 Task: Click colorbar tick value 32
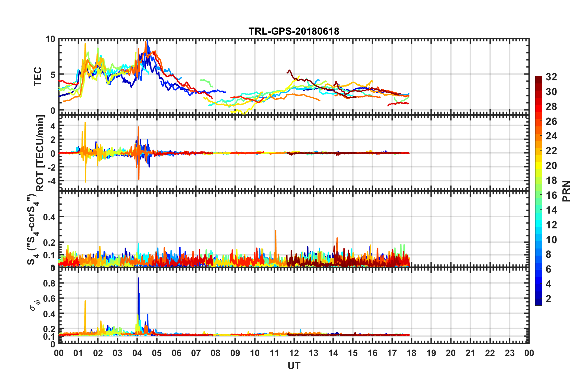click(551, 77)
